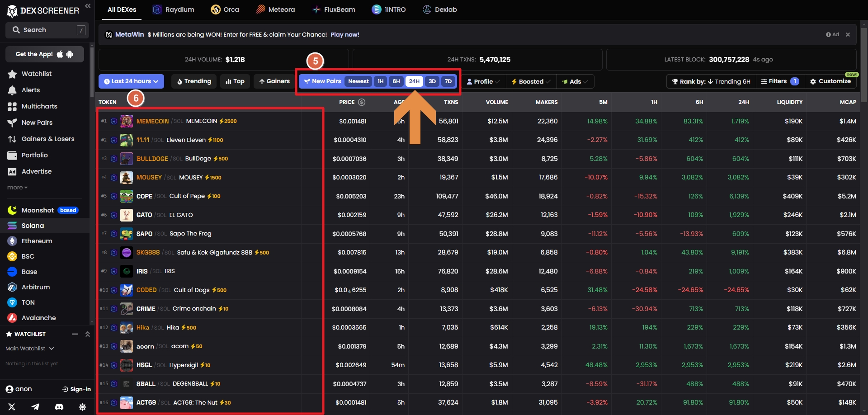The width and height of the screenshot is (868, 415).
Task: Open the Main Watchlist dropdown
Action: [x=30, y=349]
